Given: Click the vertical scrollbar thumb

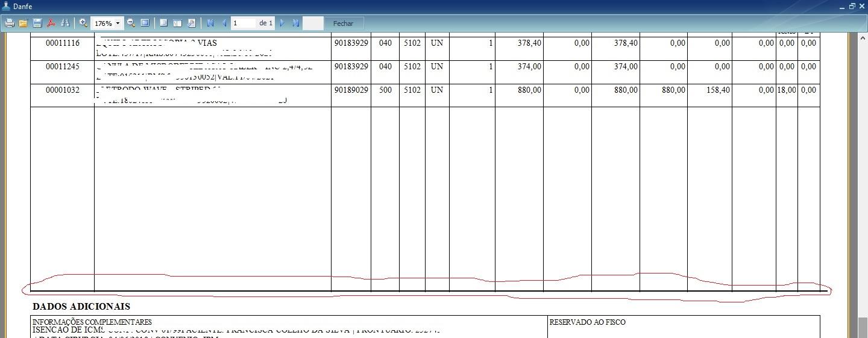Looking at the screenshot, I should click(863, 327).
